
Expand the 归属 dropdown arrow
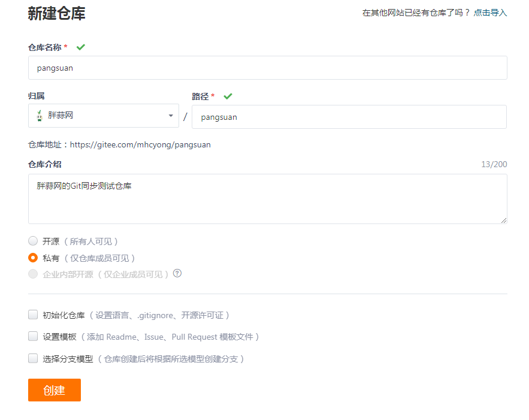171,116
